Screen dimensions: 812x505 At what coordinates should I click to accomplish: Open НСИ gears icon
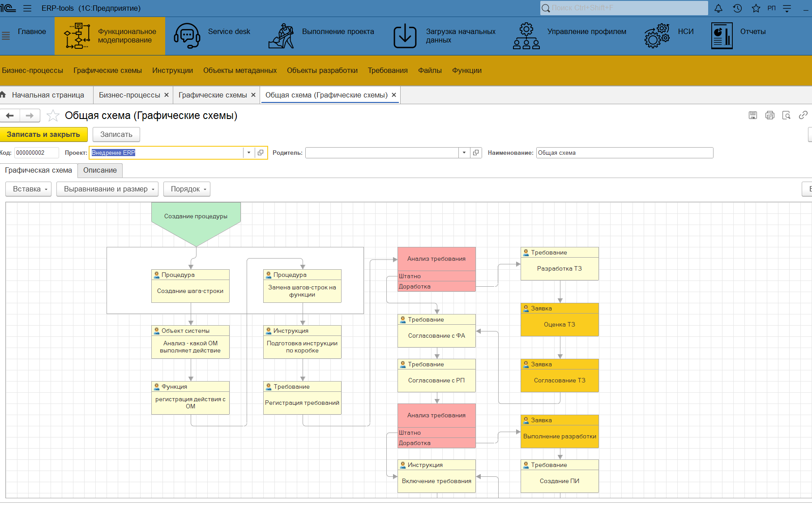click(x=657, y=36)
